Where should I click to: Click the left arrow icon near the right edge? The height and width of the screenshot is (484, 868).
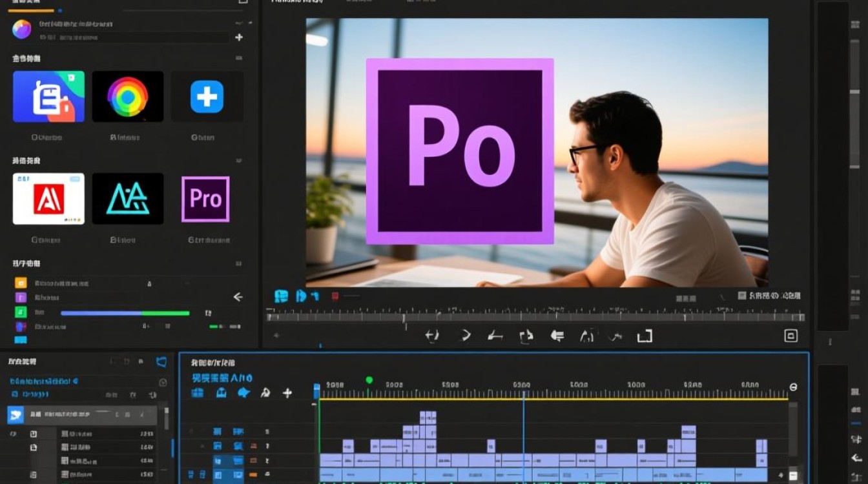pos(856,458)
